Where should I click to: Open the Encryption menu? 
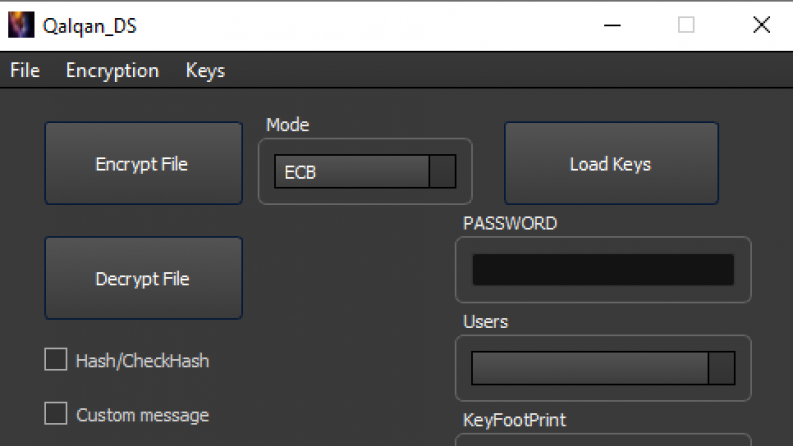coord(112,71)
